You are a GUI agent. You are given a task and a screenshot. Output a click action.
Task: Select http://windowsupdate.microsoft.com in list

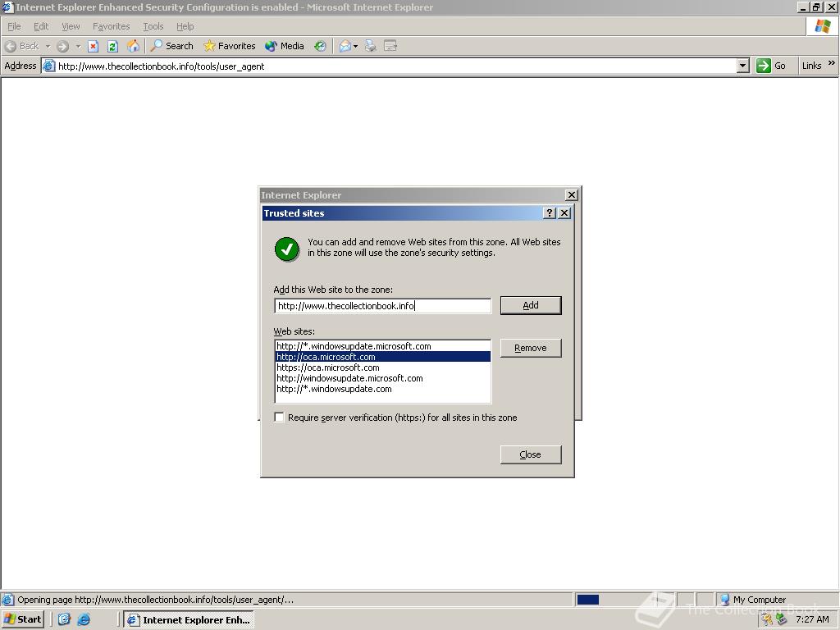click(x=382, y=378)
